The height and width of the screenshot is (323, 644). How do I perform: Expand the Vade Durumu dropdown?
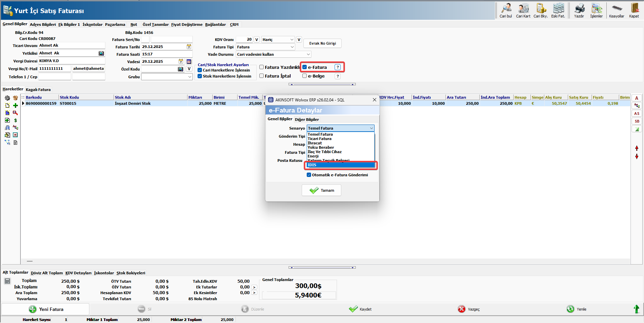[308, 54]
